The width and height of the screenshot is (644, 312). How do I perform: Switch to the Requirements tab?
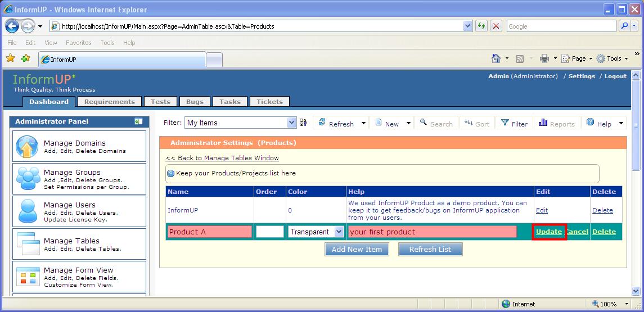109,102
